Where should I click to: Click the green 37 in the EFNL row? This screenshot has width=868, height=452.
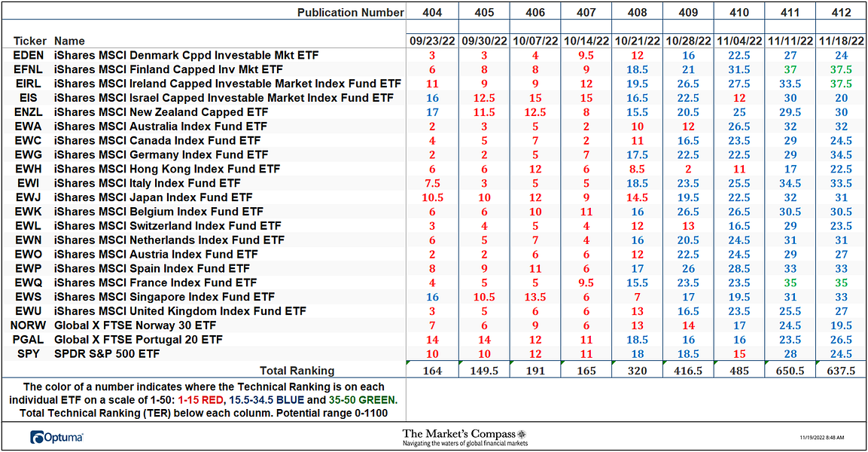tap(790, 70)
